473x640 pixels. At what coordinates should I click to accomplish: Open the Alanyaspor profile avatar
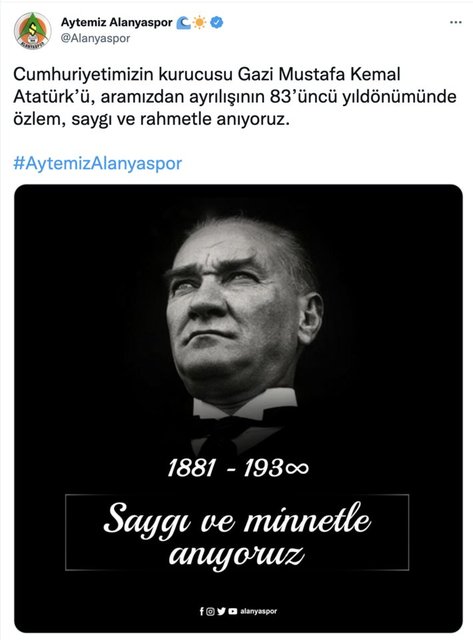[x=33, y=31]
